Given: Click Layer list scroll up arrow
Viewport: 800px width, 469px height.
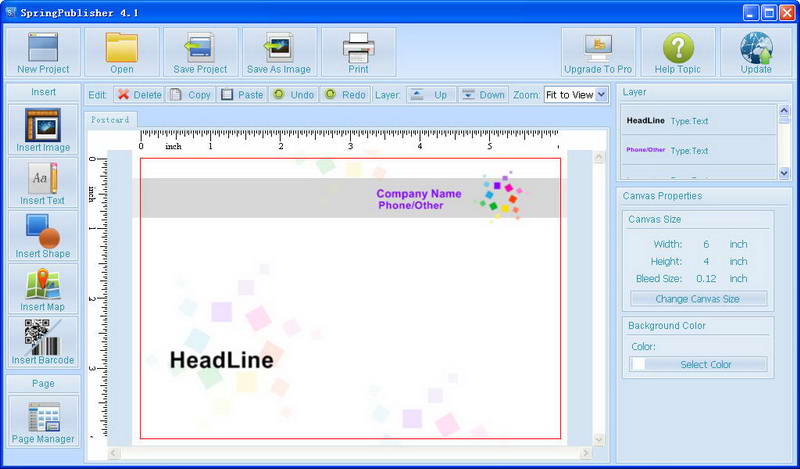Looking at the screenshot, I should pos(784,110).
